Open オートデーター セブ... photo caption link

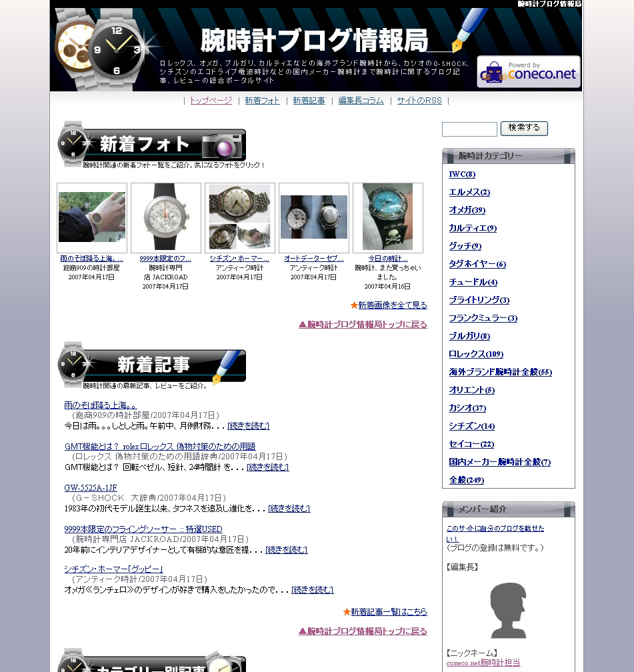314,259
